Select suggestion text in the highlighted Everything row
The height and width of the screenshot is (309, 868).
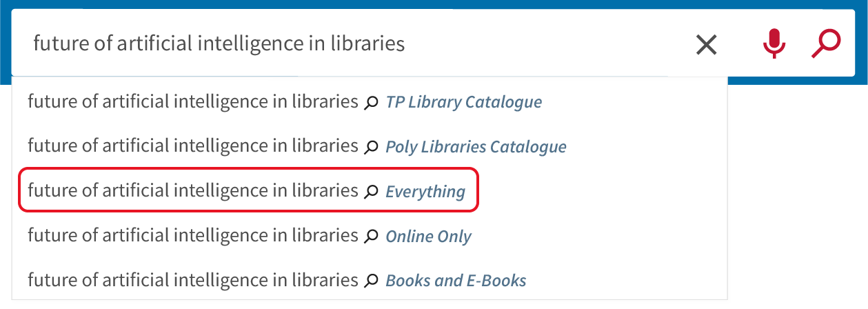193,191
